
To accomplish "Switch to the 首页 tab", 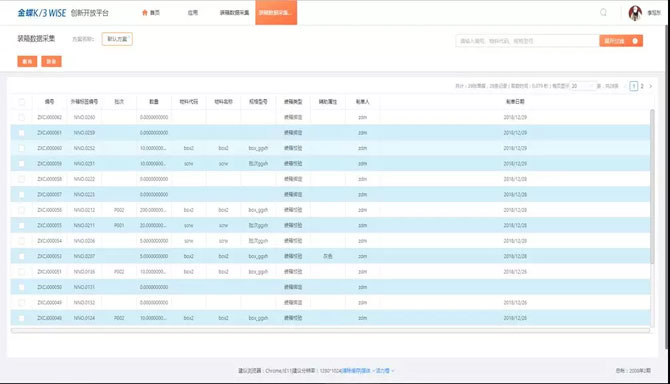I will point(151,13).
